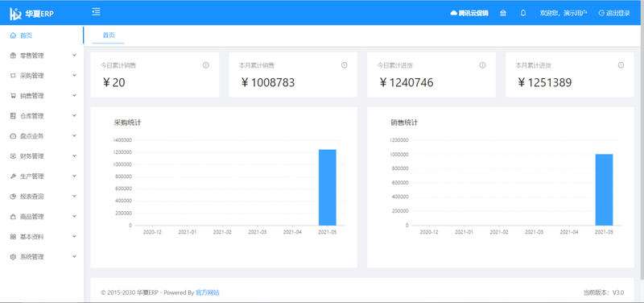Click the 华夏ERP logo
644x303 pixels.
click(31, 14)
